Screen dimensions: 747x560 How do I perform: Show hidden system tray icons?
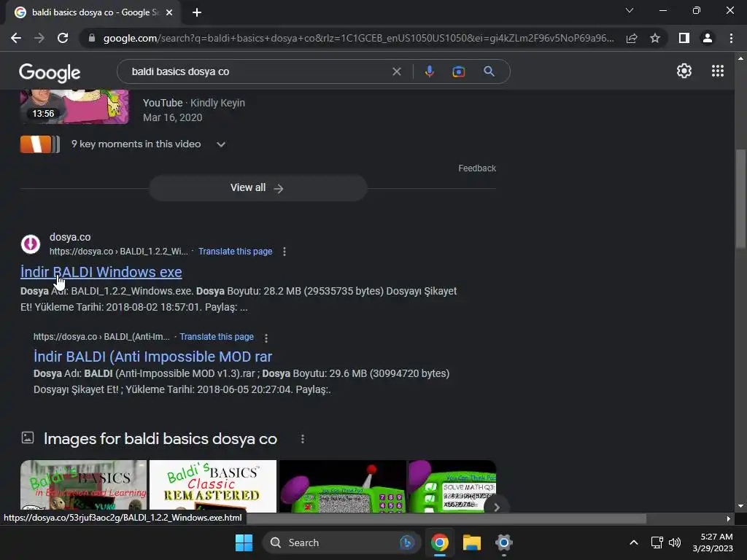pos(634,542)
